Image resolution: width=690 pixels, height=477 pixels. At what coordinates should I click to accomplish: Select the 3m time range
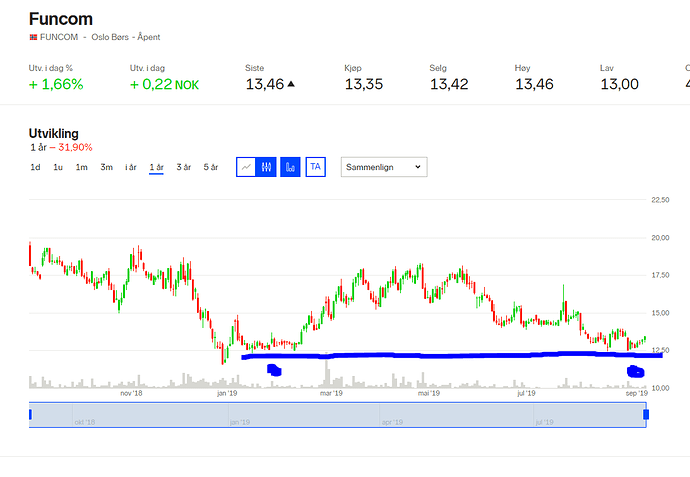click(106, 167)
